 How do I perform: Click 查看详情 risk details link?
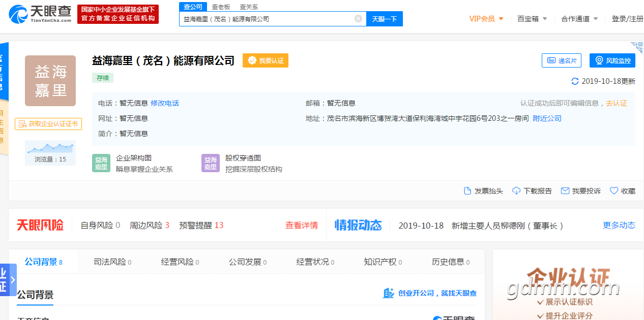pyautogui.click(x=302, y=226)
